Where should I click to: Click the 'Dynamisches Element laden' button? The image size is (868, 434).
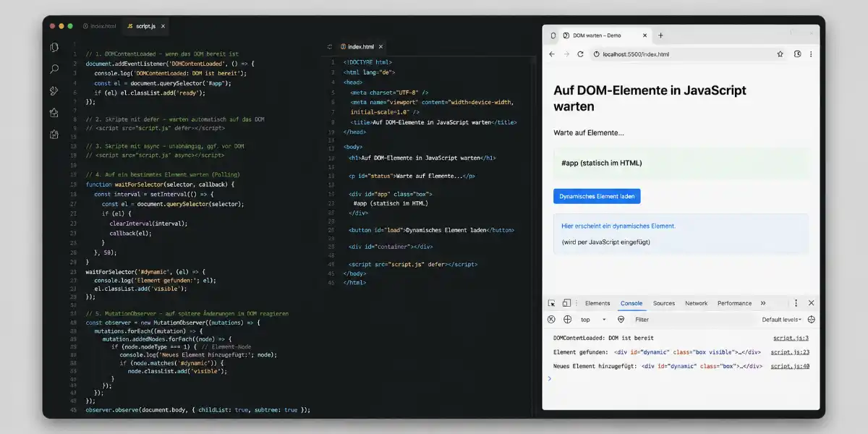(x=597, y=196)
